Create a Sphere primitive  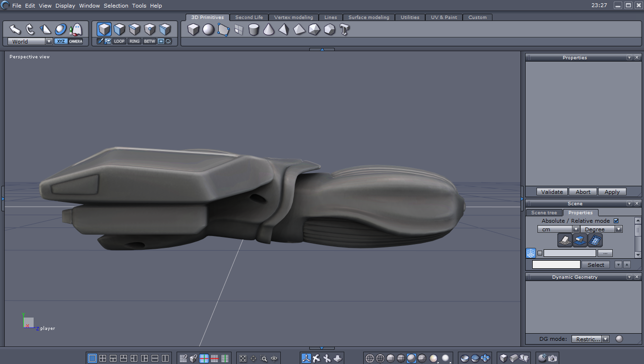208,29
